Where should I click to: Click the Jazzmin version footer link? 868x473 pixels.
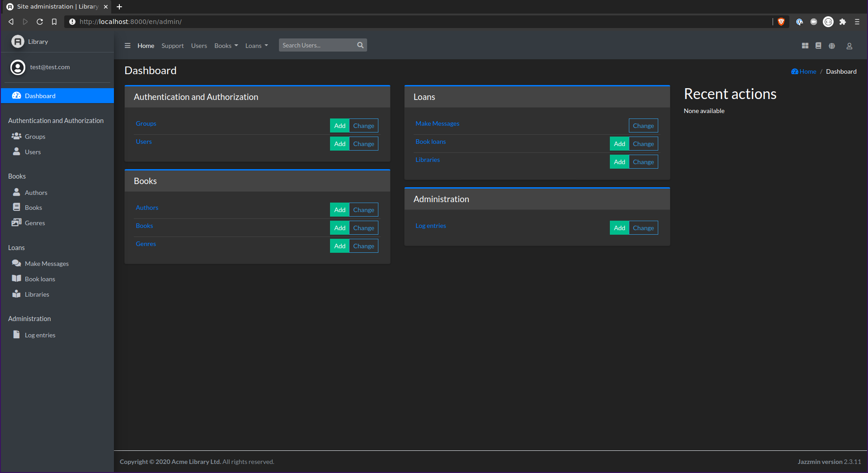[829, 462]
